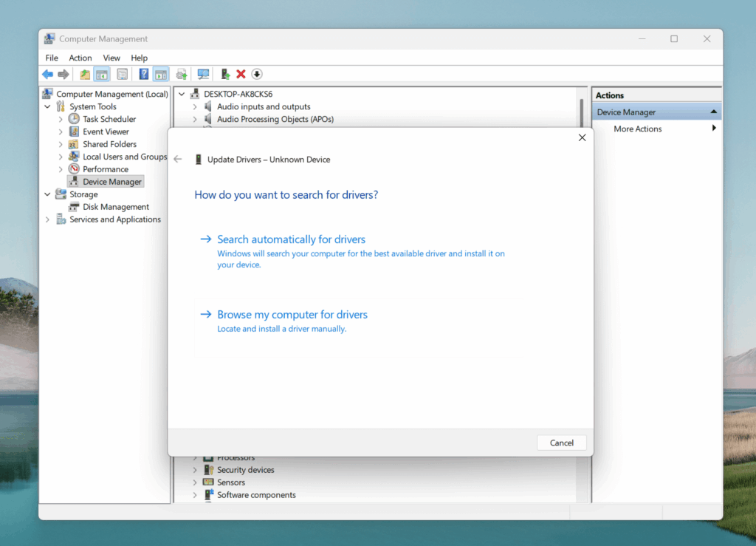Screen dimensions: 756x546
Task: Click the disable device down-arrow icon
Action: (257, 74)
